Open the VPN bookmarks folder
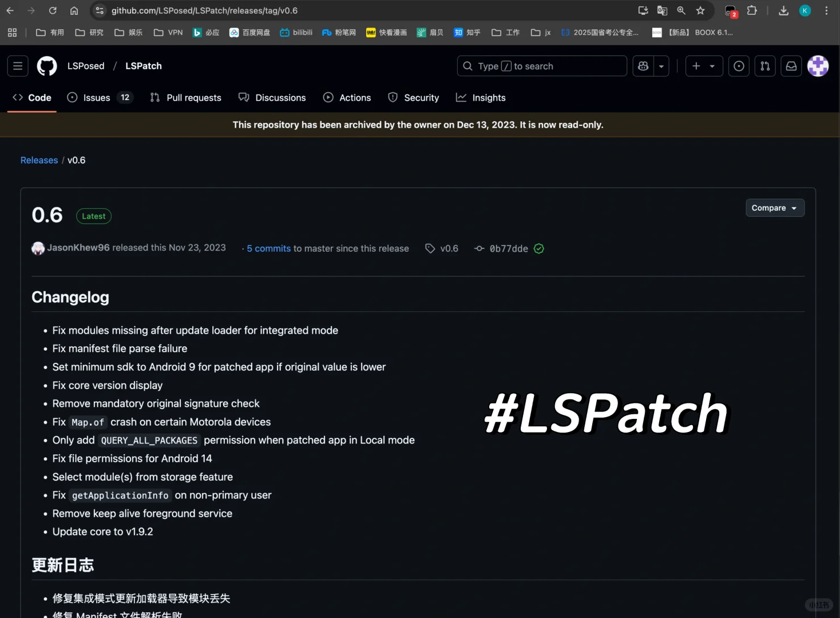This screenshot has height=618, width=840. point(168,33)
